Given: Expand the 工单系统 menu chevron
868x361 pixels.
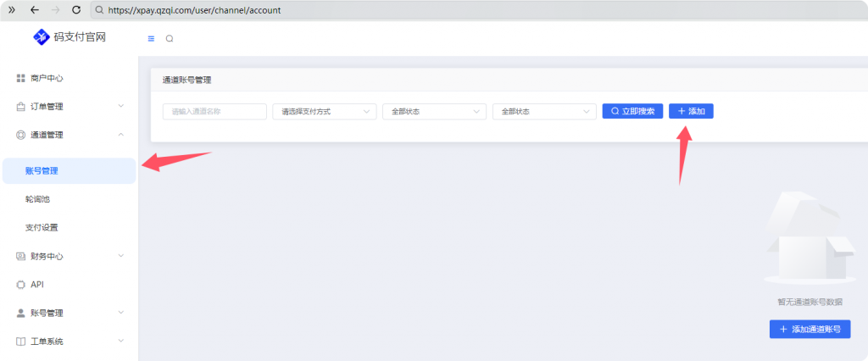Looking at the screenshot, I should point(121,341).
